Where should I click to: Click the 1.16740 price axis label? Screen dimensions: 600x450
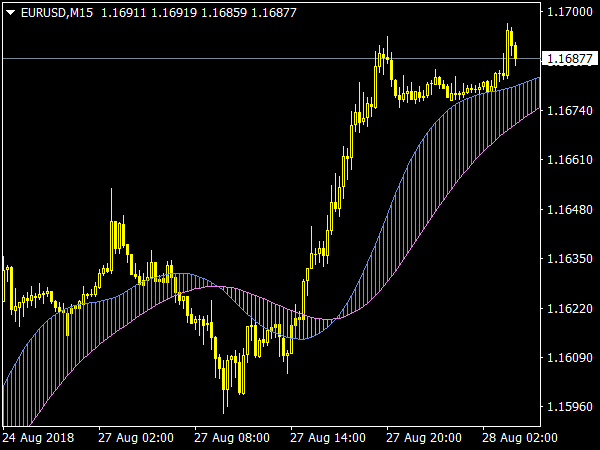click(x=568, y=110)
